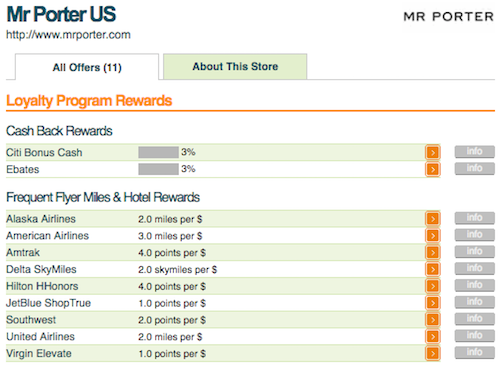The image size is (500, 367).
Task: Open the Hilton HHonors arrow icon
Action: click(433, 286)
